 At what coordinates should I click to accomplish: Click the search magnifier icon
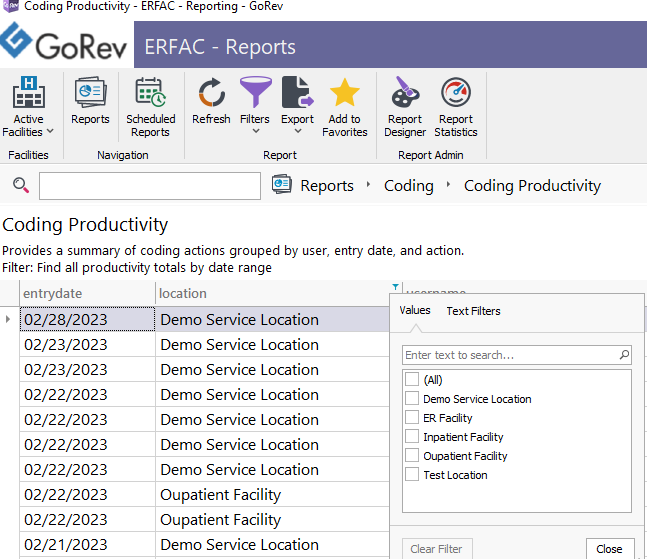click(21, 185)
